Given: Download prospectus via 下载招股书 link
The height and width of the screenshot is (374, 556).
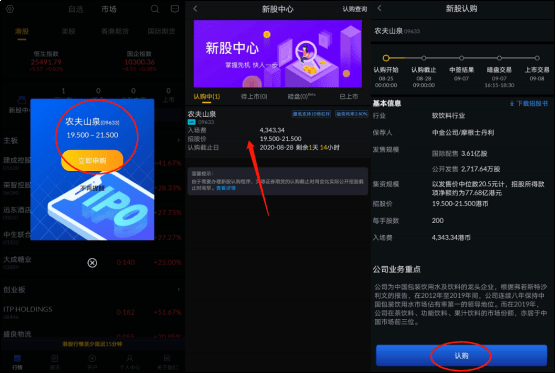Looking at the screenshot, I should click(529, 104).
